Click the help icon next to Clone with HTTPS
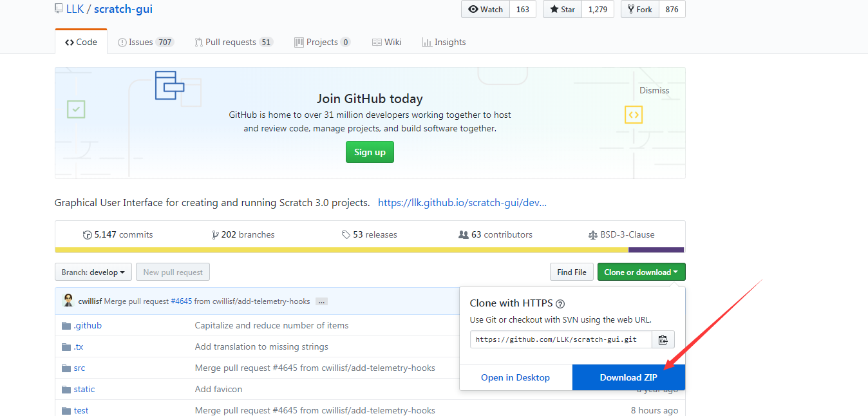868x416 pixels. tap(560, 303)
